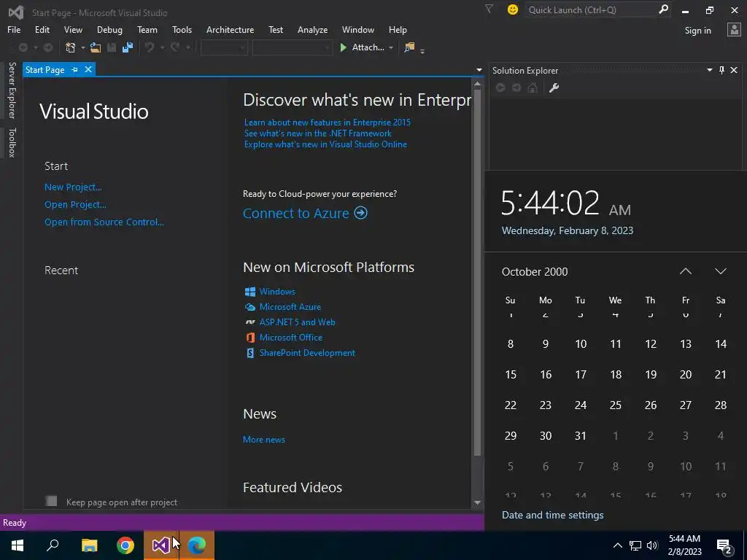747x560 pixels.
Task: Click the ASP.NET 5 and Web icon
Action: click(250, 322)
